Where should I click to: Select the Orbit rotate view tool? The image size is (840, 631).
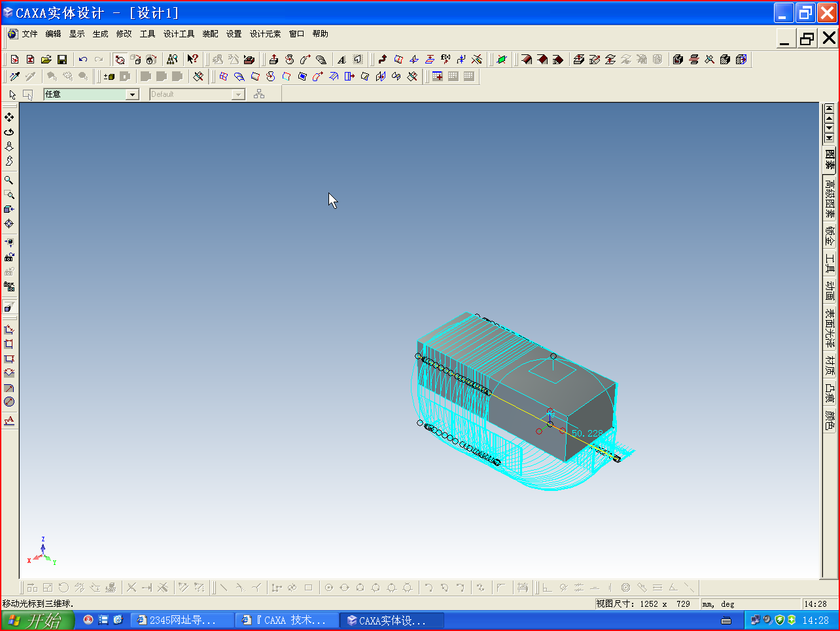[9, 132]
